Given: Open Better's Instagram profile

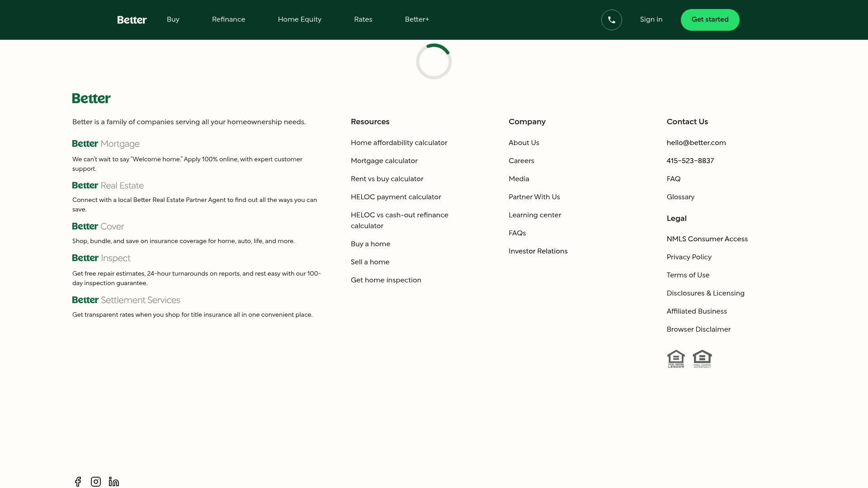Looking at the screenshot, I should coord(95,482).
